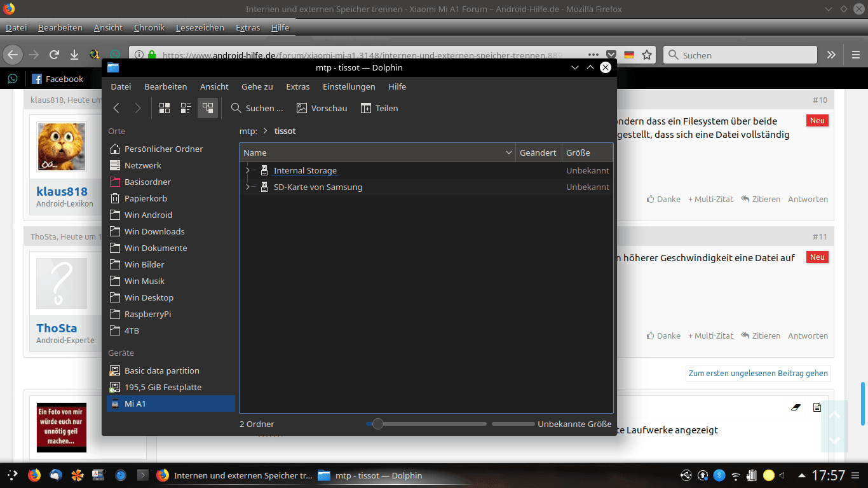Viewport: 868px width, 488px height.
Task: Open Einstellungen menu in Dolphin
Action: pyautogui.click(x=349, y=86)
